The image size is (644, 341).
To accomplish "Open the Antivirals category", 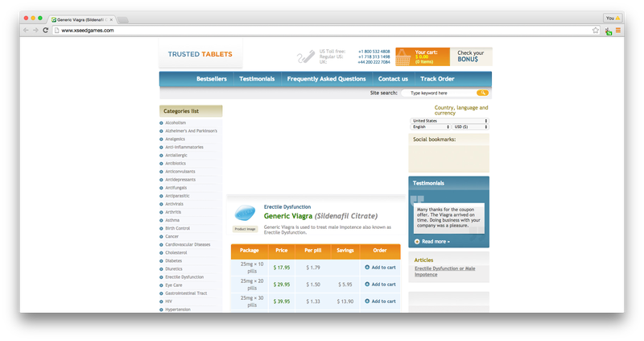I will 174,204.
